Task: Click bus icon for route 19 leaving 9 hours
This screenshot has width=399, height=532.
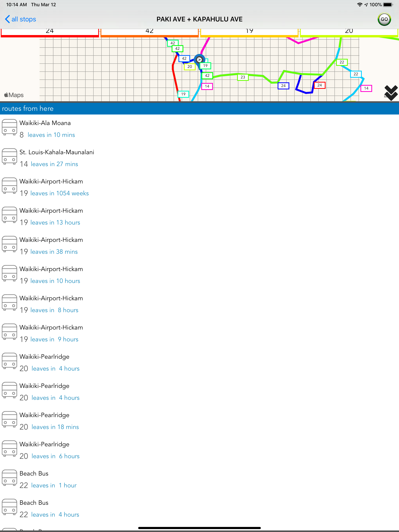Action: tap(9, 332)
